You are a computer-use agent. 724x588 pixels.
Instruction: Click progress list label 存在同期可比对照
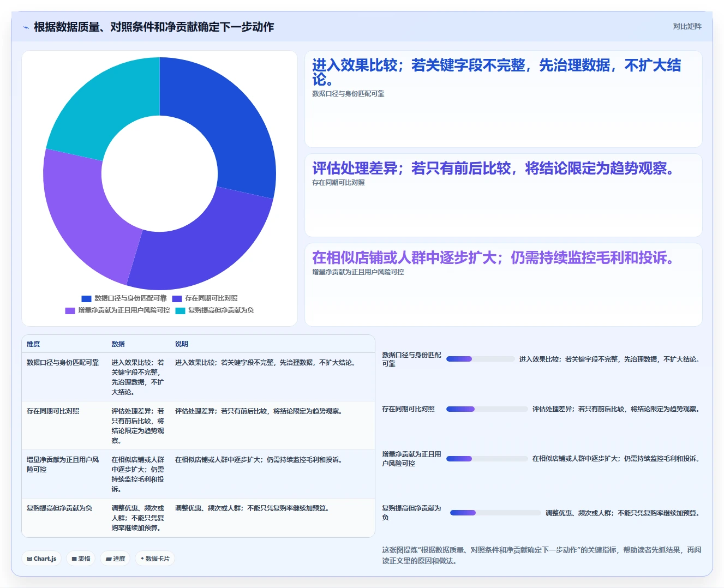408,409
